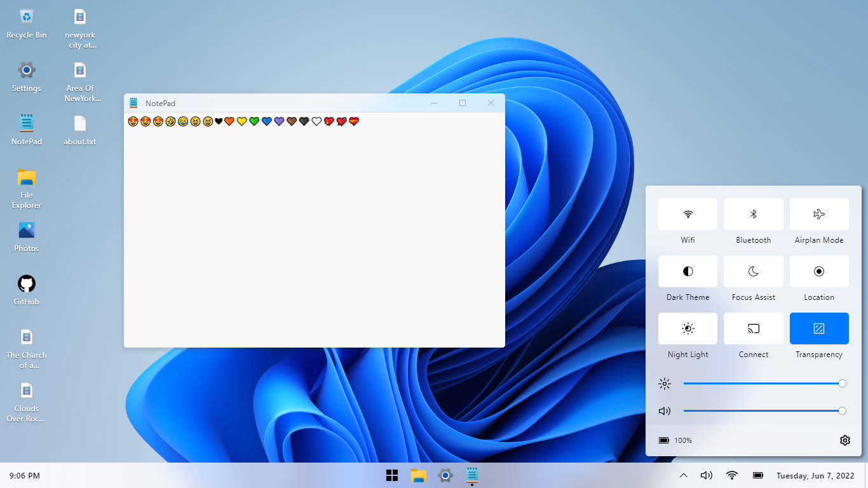Expand the hidden icons tray chevron
Image resolution: width=868 pixels, height=488 pixels.
(684, 475)
